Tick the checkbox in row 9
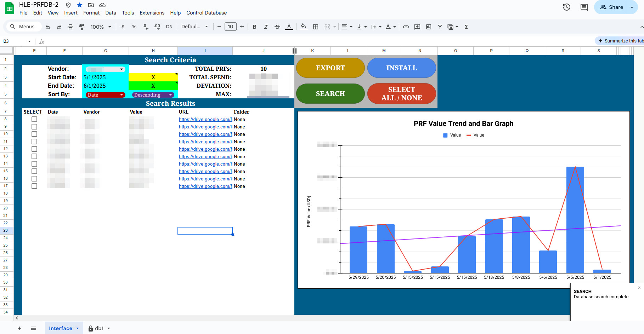 [34, 127]
